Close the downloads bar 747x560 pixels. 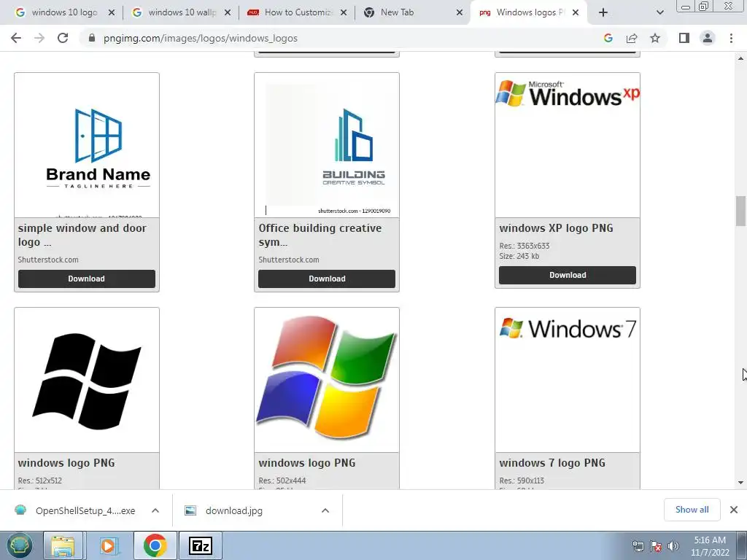pos(734,510)
